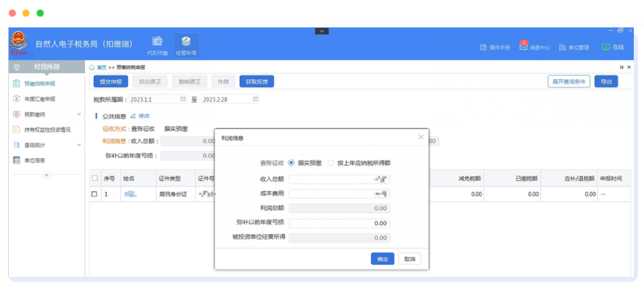Click the 利润总额 field in dialog

point(339,208)
